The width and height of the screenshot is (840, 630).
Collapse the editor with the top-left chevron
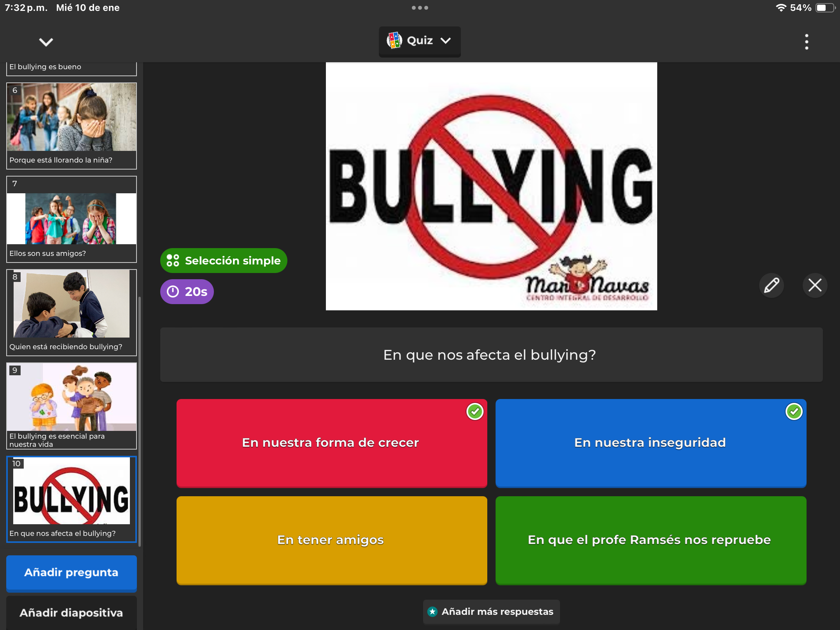[46, 42]
